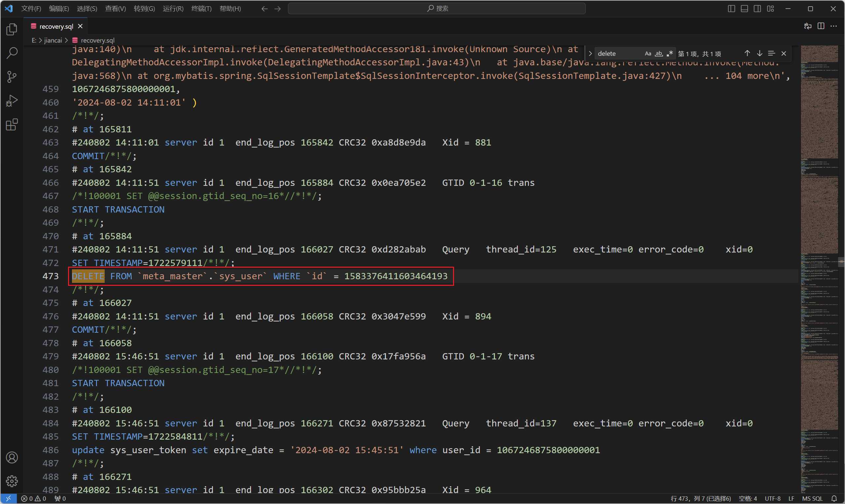
Task: Open the Run and Debug view
Action: (12, 101)
